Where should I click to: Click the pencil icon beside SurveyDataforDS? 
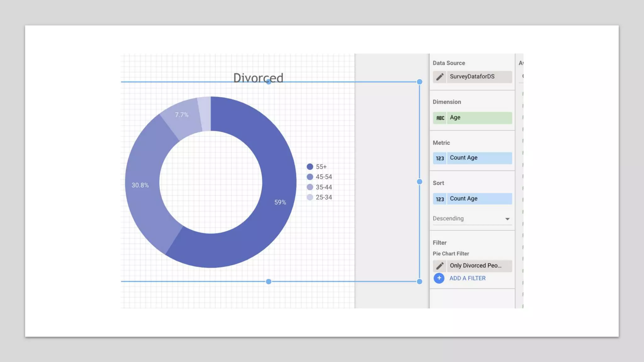[440, 77]
